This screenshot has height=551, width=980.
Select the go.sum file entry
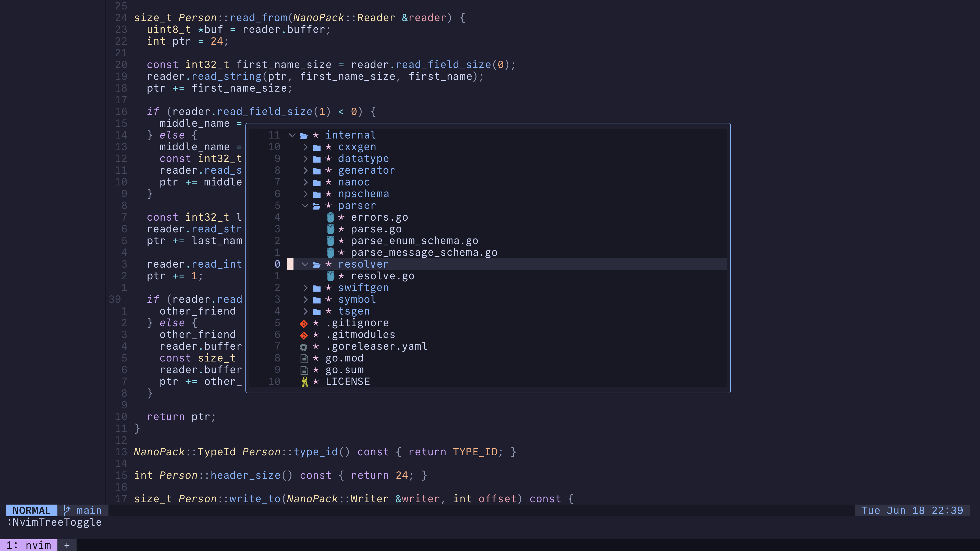pyautogui.click(x=344, y=370)
